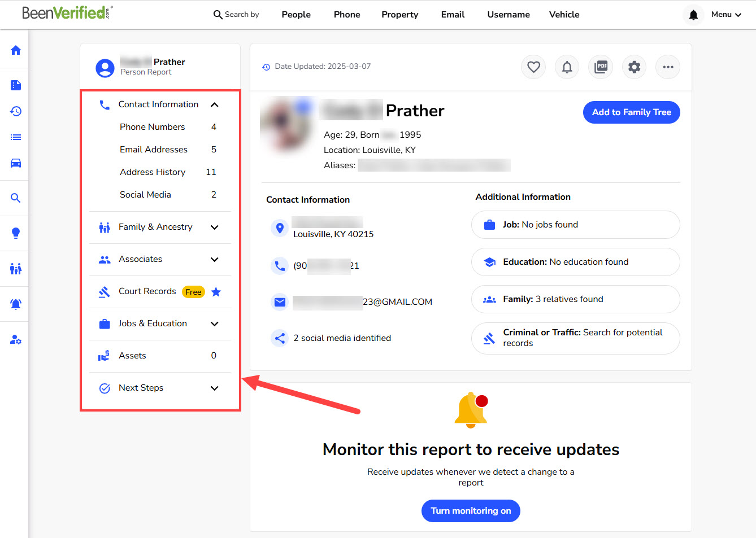The width and height of the screenshot is (756, 538).
Task: Select Phone search tab
Action: point(347,15)
